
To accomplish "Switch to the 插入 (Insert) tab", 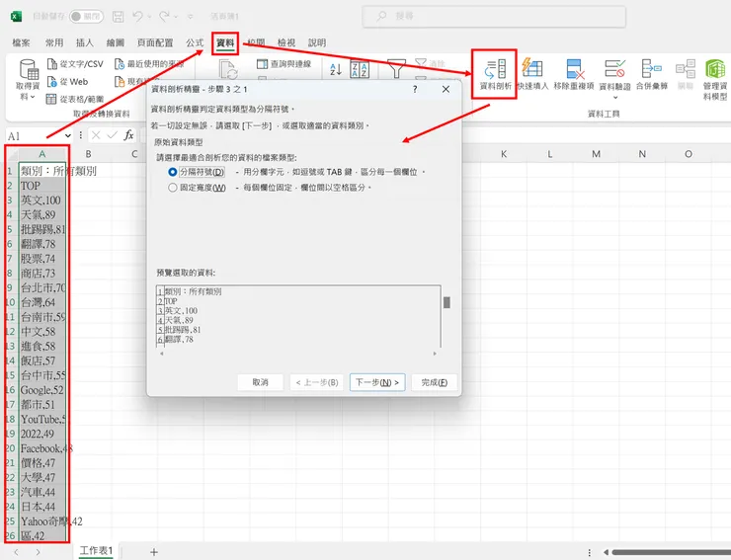I will click(x=84, y=42).
